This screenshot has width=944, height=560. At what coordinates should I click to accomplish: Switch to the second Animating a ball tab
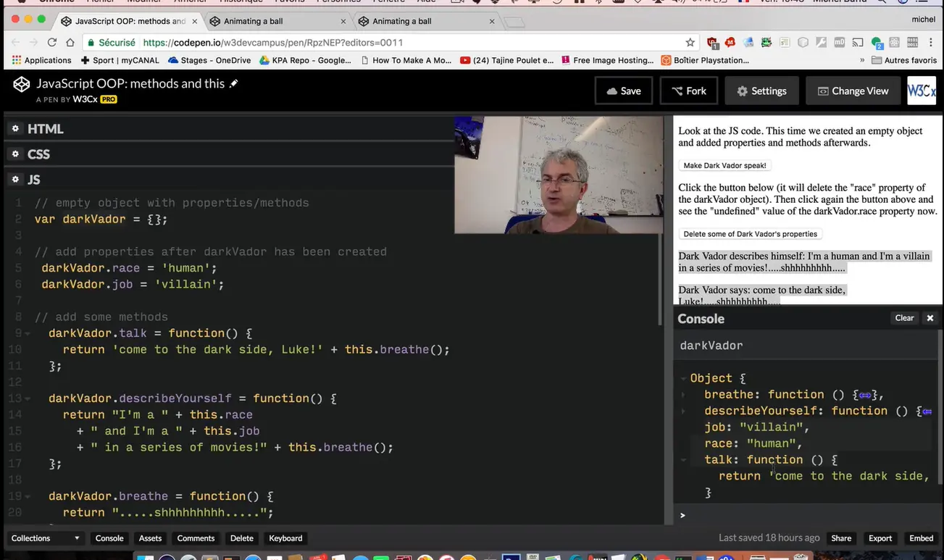(427, 21)
